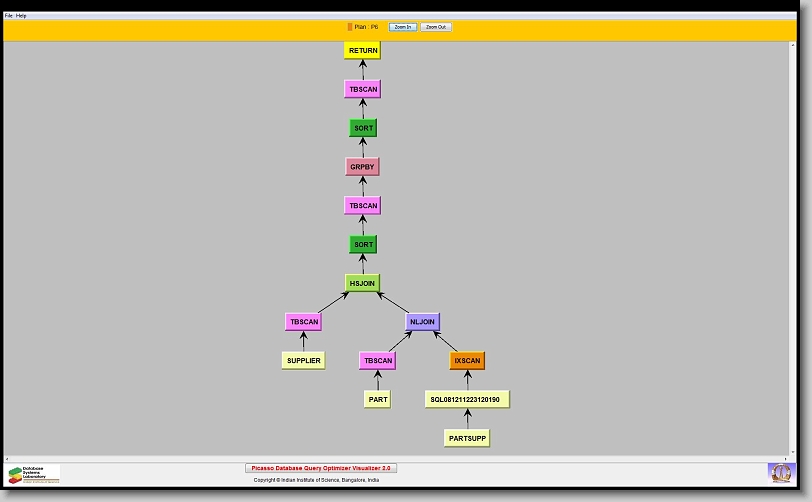Click the HSJOIN node

(x=363, y=283)
